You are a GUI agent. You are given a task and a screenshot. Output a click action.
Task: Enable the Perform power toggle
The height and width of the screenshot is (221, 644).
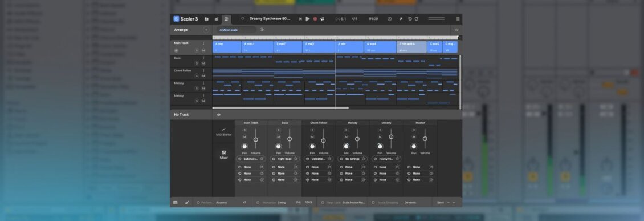pos(198,203)
